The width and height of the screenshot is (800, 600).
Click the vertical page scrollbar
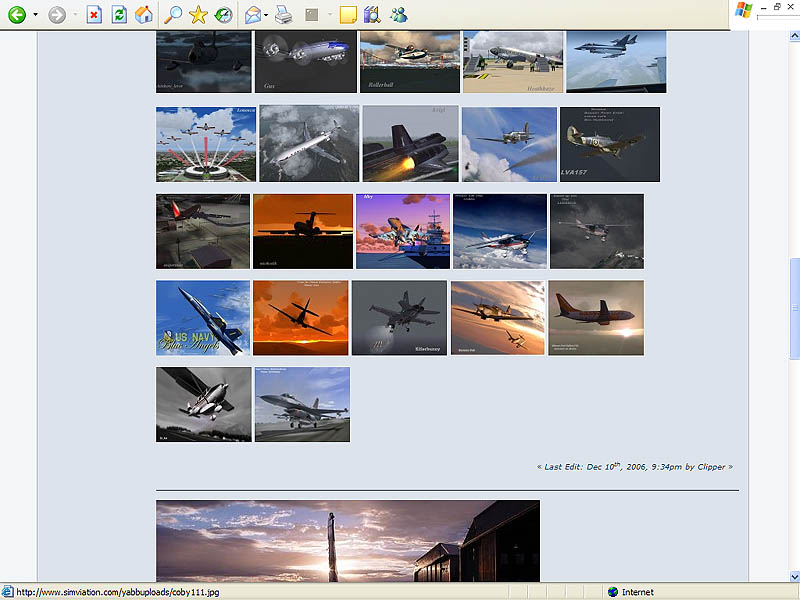point(793,300)
